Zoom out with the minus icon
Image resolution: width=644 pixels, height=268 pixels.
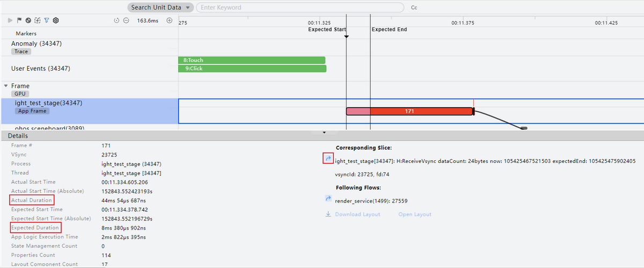pyautogui.click(x=126, y=20)
